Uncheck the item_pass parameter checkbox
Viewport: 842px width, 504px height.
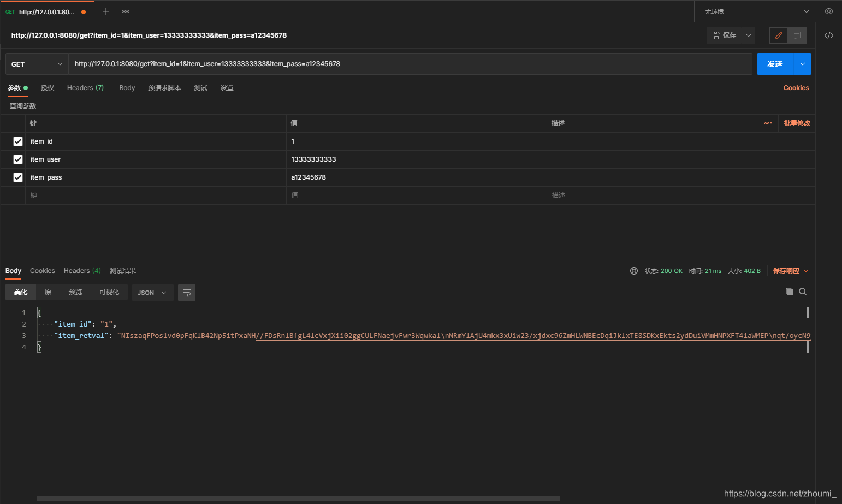(x=18, y=177)
